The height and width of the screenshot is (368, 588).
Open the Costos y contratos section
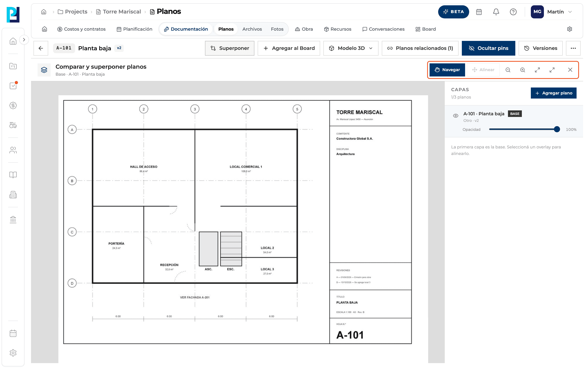(81, 29)
